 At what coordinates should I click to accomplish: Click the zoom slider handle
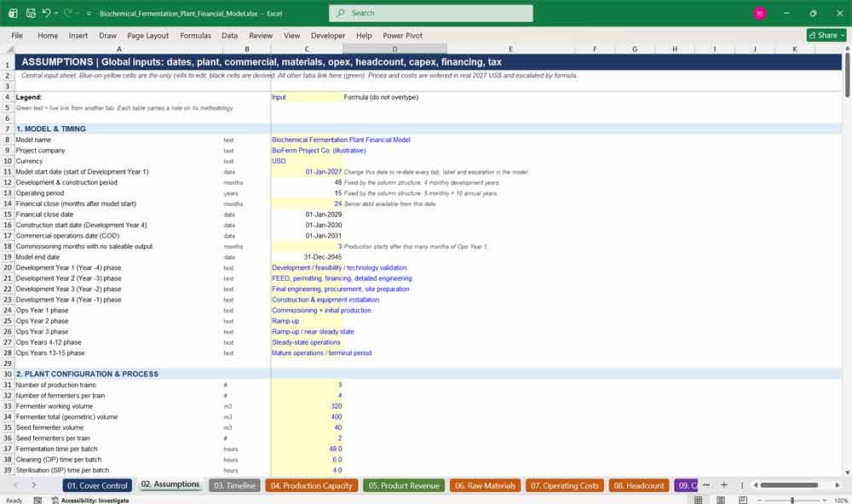[x=792, y=501]
